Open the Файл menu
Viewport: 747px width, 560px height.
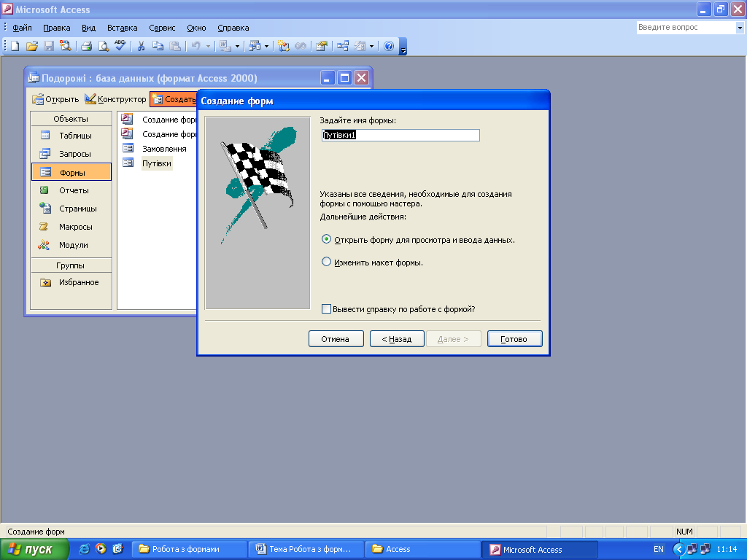[x=22, y=28]
